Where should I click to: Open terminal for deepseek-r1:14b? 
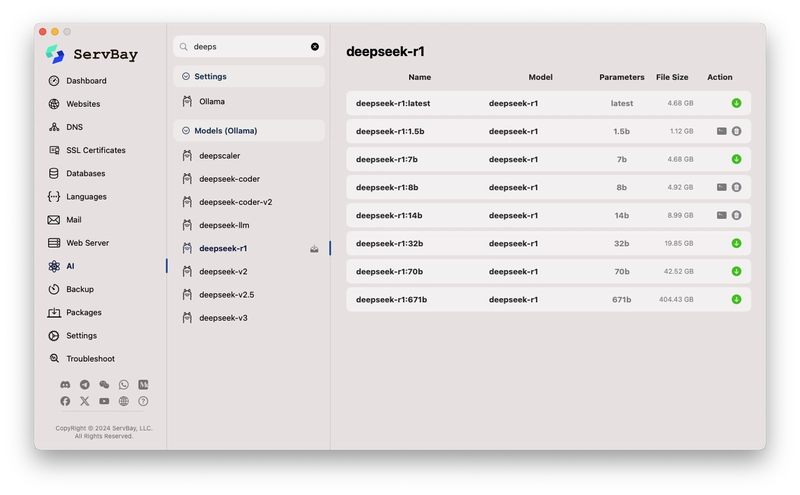coord(721,215)
